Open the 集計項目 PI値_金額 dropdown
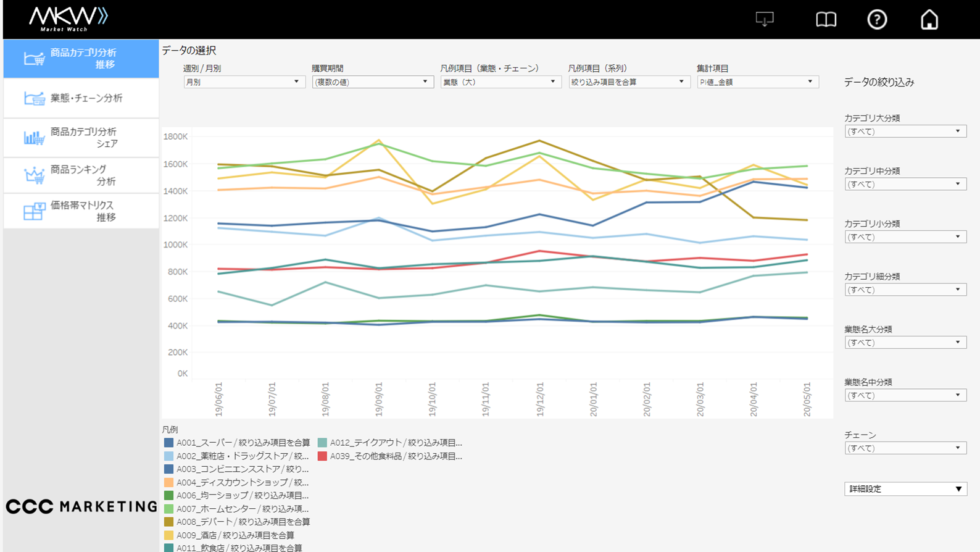980x552 pixels. 757,82
